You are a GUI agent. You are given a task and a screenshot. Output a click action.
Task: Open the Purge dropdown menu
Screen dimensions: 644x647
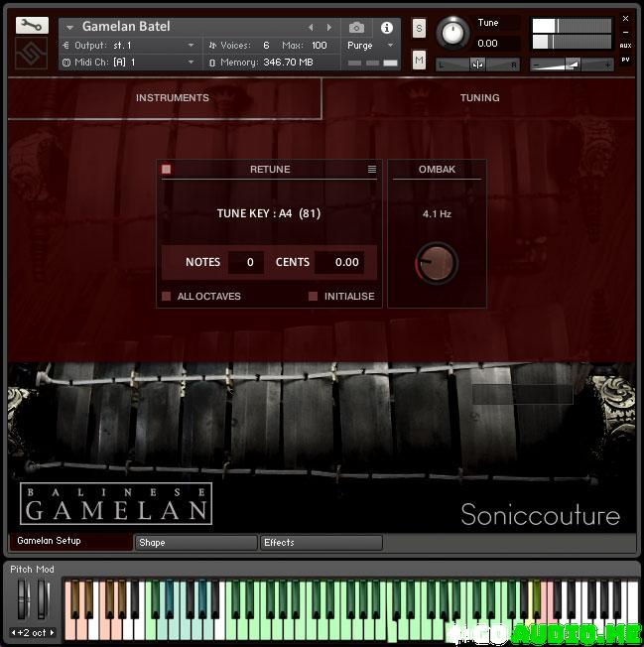coord(370,45)
